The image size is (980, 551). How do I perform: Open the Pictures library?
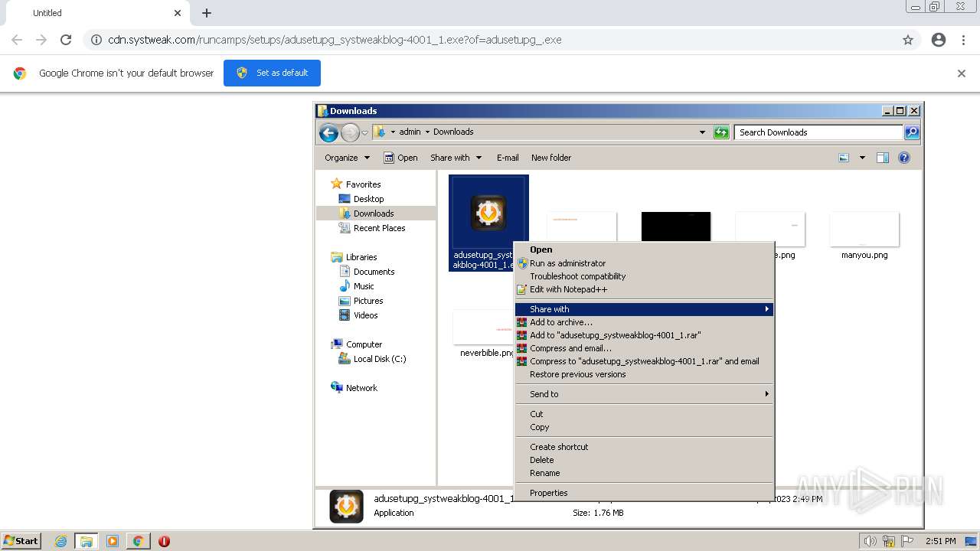368,301
